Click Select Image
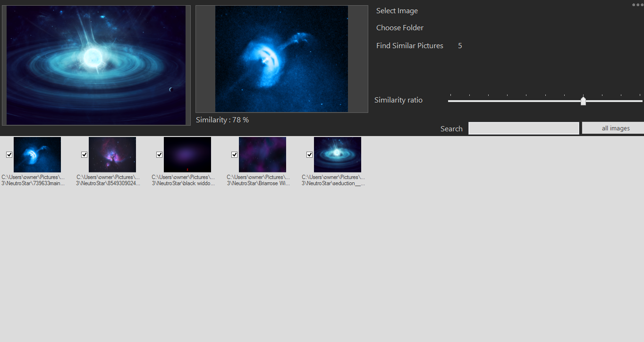644x342 pixels. [x=397, y=11]
